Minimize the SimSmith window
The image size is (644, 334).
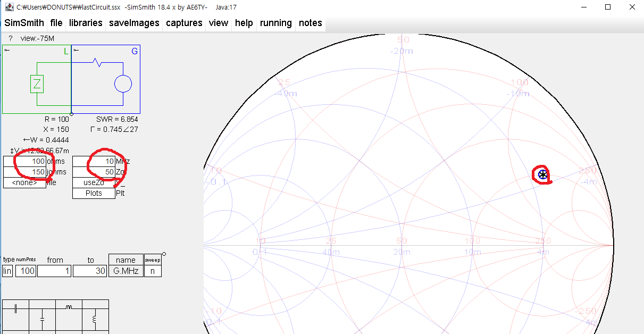click(x=584, y=7)
